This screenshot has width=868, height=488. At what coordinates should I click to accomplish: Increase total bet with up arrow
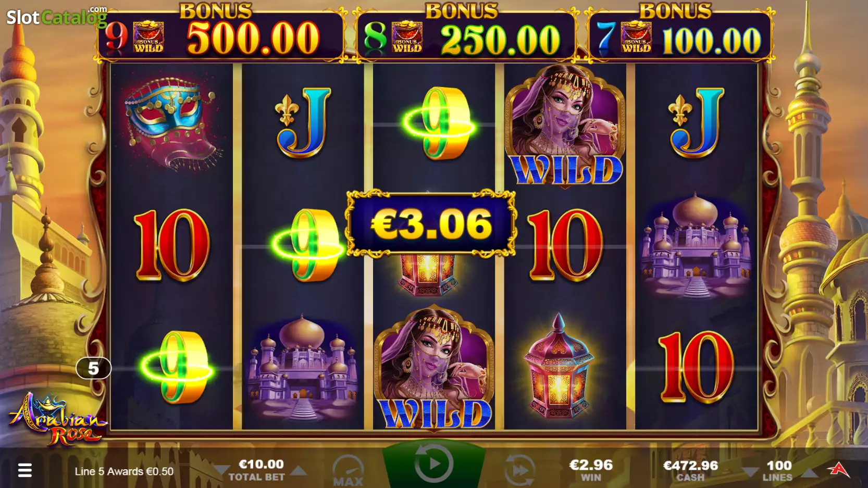(299, 471)
